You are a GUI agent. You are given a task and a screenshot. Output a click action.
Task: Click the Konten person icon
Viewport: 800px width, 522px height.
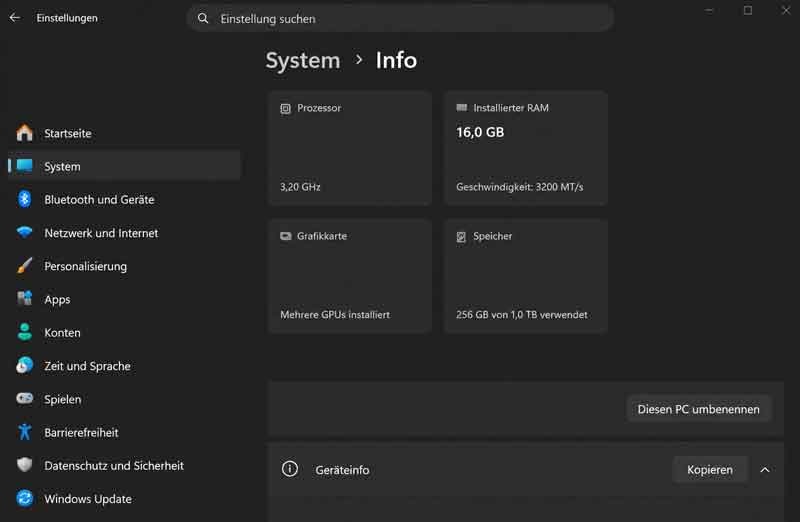pyautogui.click(x=24, y=332)
